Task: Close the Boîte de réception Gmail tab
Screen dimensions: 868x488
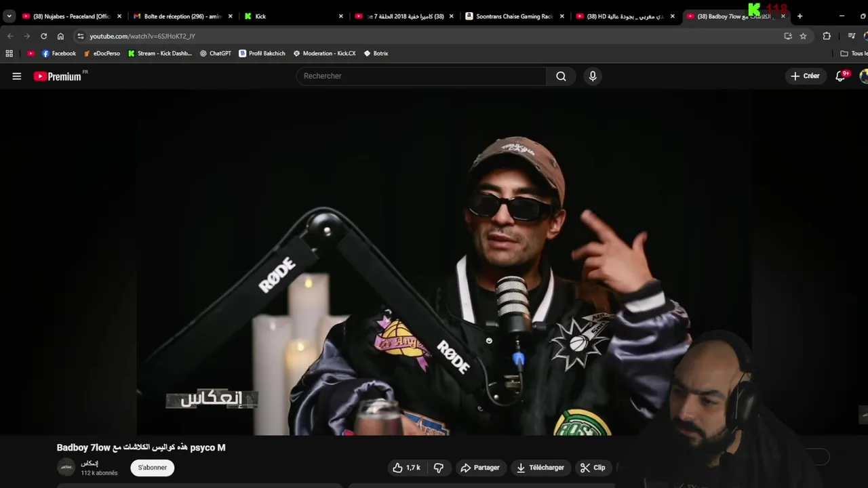Action: click(x=230, y=16)
